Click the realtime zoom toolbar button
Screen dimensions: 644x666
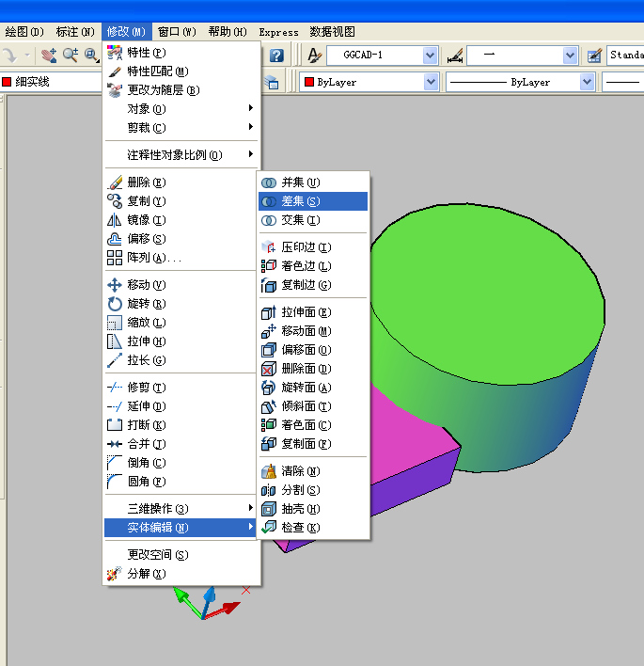tap(71, 55)
